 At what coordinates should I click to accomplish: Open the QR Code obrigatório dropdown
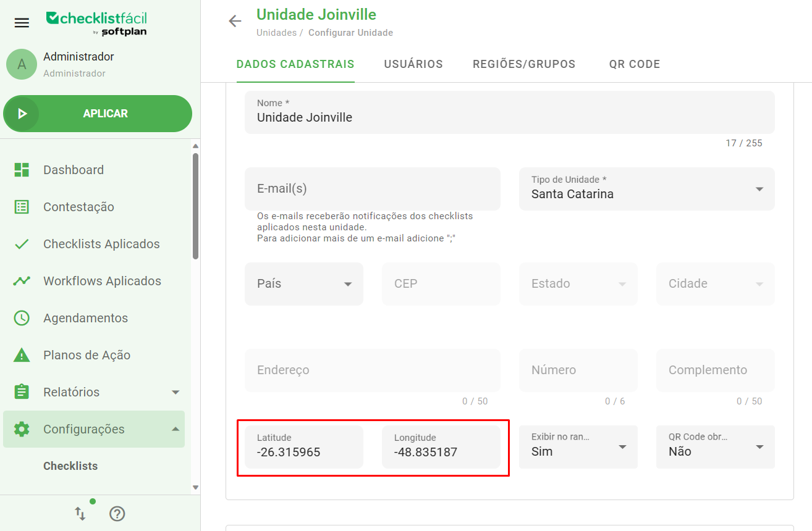761,446
